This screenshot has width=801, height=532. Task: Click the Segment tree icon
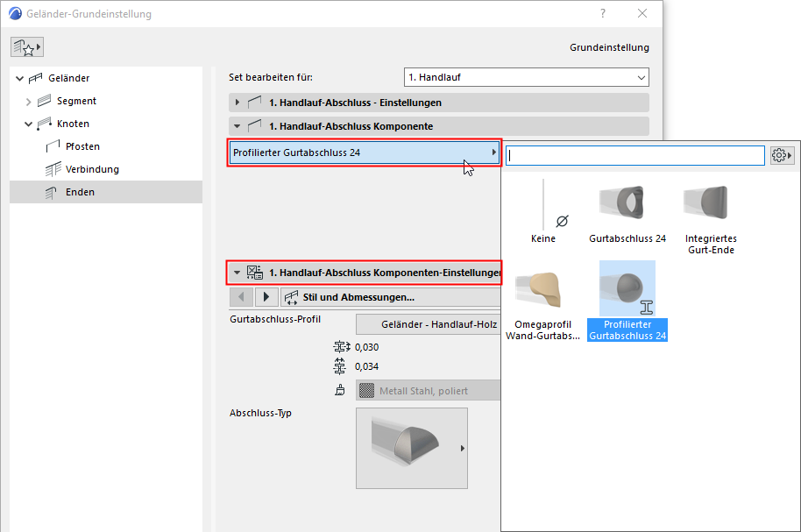45,101
